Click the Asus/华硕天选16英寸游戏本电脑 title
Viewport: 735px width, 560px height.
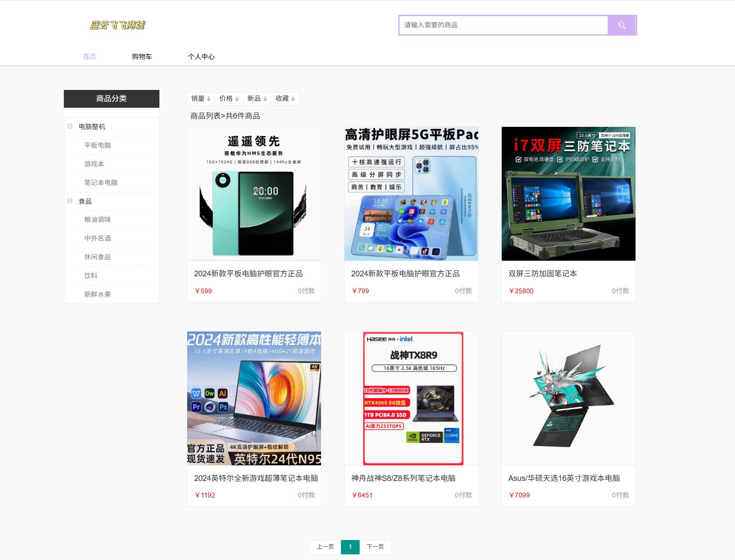click(564, 478)
